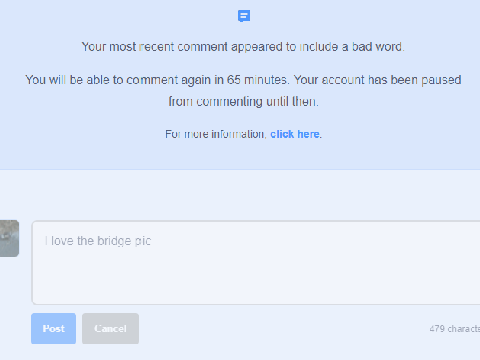Open the "click here" information link

click(x=295, y=134)
